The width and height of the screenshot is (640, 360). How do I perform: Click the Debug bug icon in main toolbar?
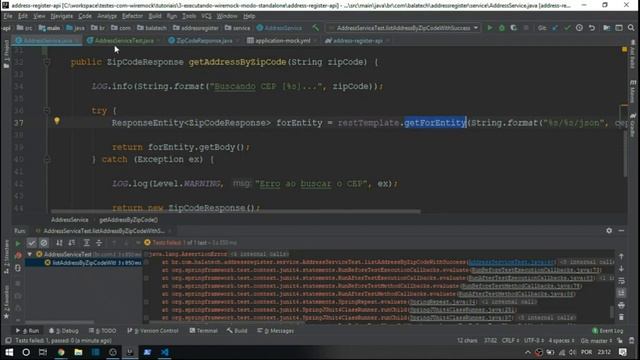(502, 28)
